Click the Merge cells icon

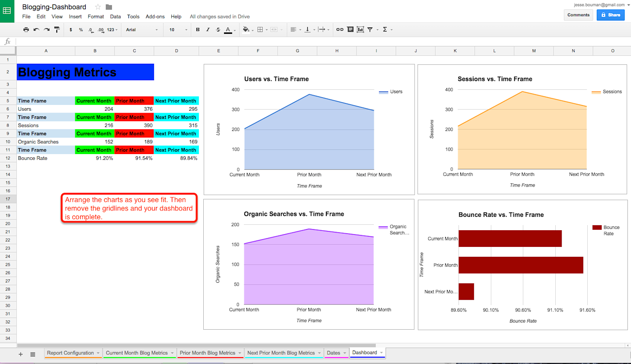[274, 30]
